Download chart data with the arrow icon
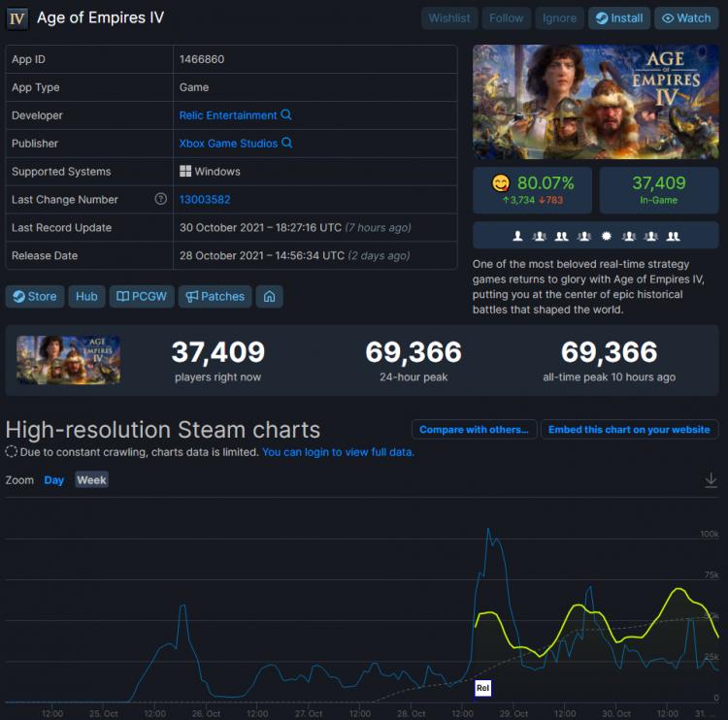This screenshot has height=720, width=728. (x=711, y=480)
